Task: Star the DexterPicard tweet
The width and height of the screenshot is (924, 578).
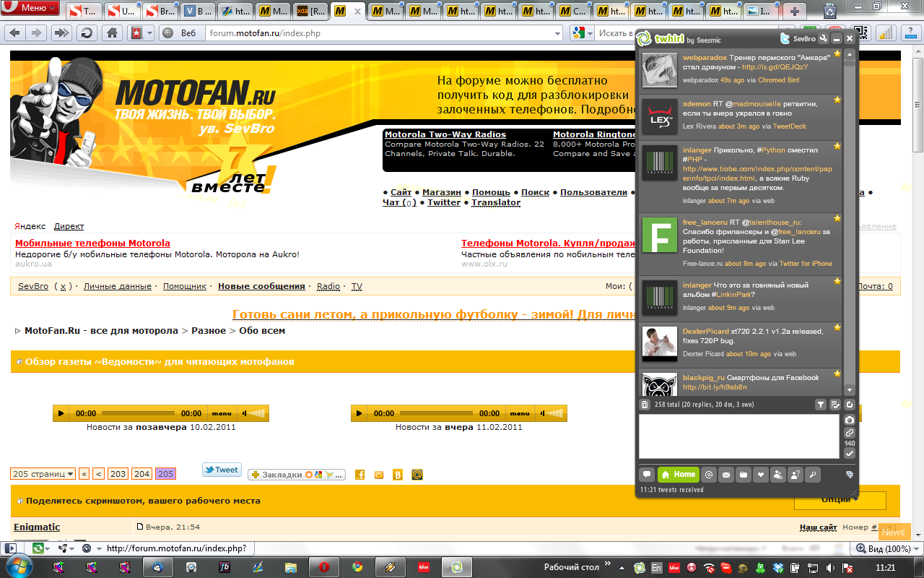Action: coord(837,327)
